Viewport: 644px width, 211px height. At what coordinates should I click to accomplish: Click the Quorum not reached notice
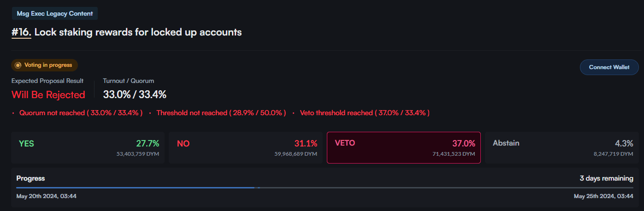(81, 113)
